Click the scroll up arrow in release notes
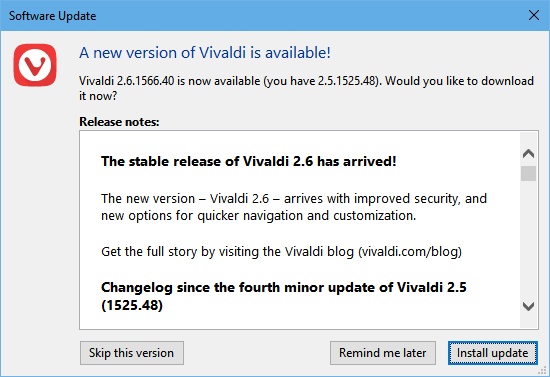The height and width of the screenshot is (377, 550). [528, 154]
